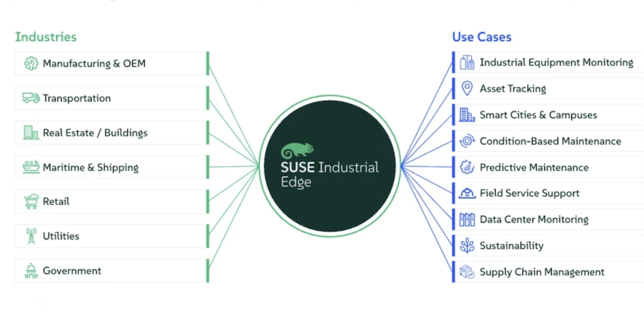Open the Predictive Maintenance use case
The image size is (644, 333).
pos(534,167)
